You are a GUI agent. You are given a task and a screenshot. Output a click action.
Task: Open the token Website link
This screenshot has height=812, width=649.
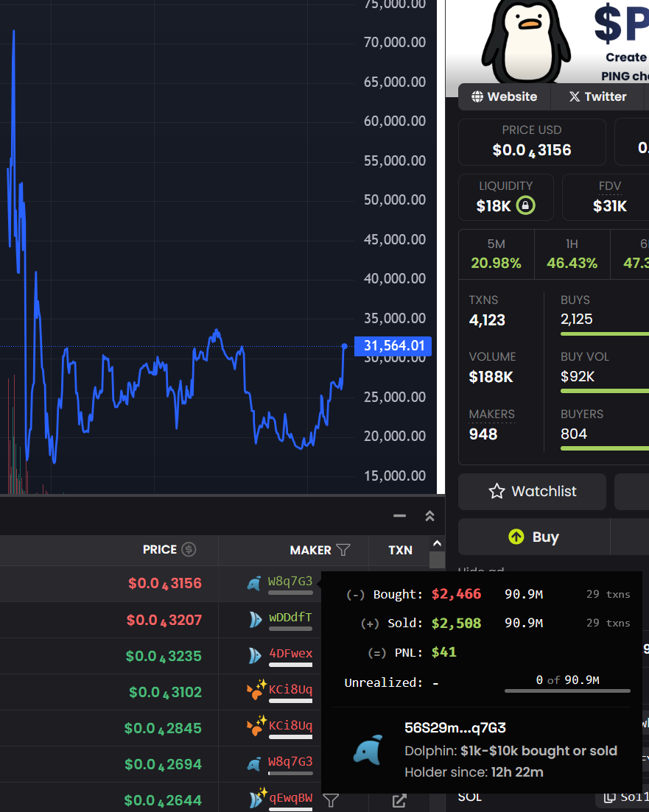pyautogui.click(x=504, y=97)
